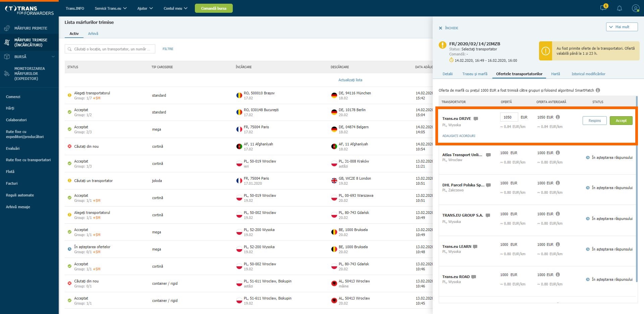Click the Comandă bursa button
644x314 pixels.
coord(214,8)
